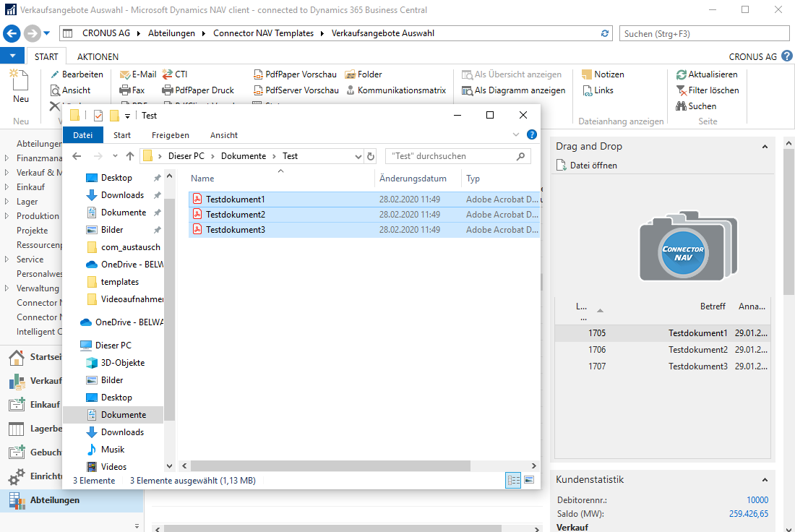Click the Explorer search magnifier icon

pos(520,156)
